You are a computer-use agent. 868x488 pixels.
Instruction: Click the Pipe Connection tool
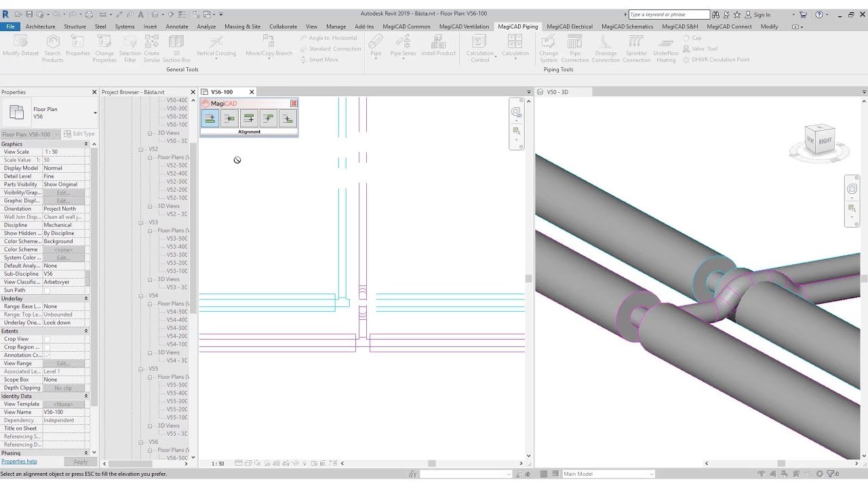[x=575, y=49]
